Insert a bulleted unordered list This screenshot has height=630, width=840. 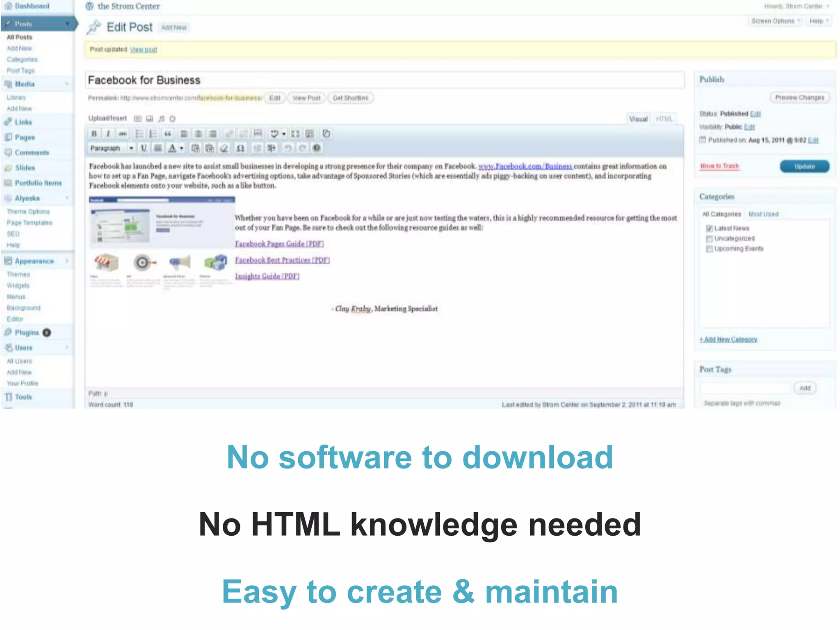point(139,134)
